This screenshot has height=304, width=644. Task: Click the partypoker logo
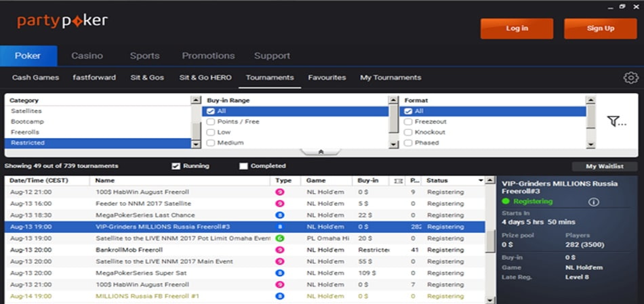(62, 22)
